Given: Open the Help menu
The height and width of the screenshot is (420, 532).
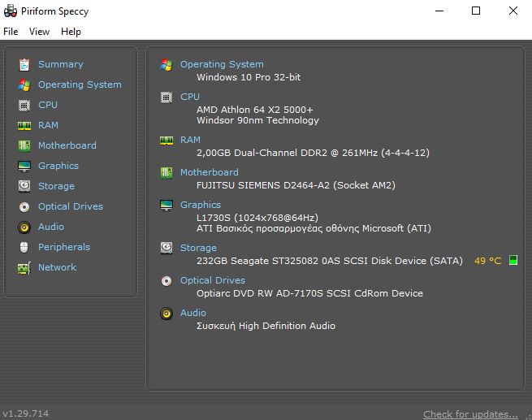Looking at the screenshot, I should pyautogui.click(x=71, y=32).
